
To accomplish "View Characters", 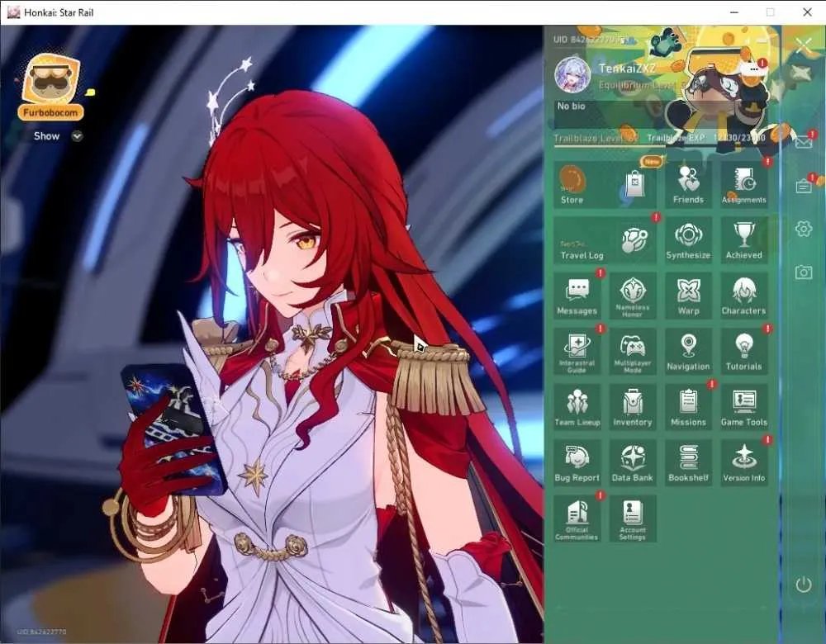I will click(744, 296).
